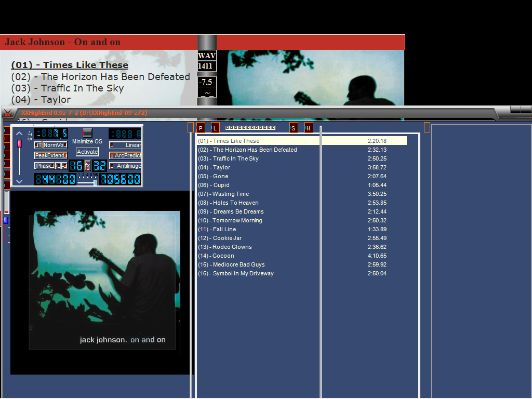Toggle the Phase option
Screen dimensions: 532x399
click(x=44, y=166)
